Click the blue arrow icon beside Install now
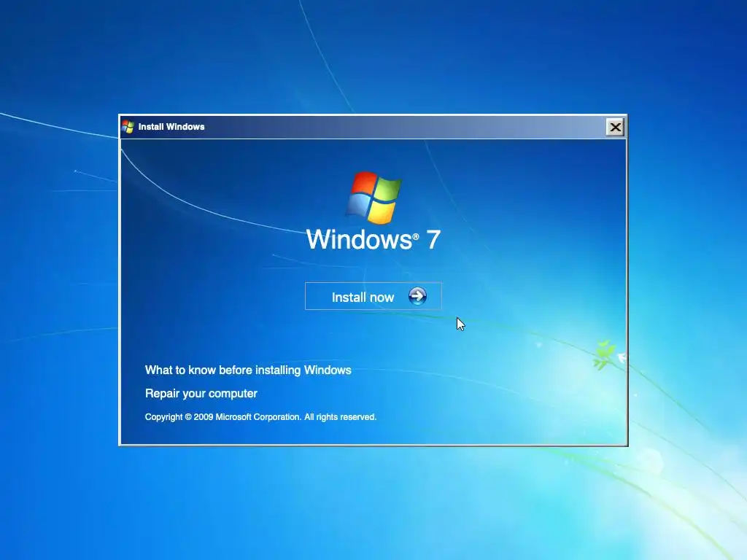 tap(417, 296)
